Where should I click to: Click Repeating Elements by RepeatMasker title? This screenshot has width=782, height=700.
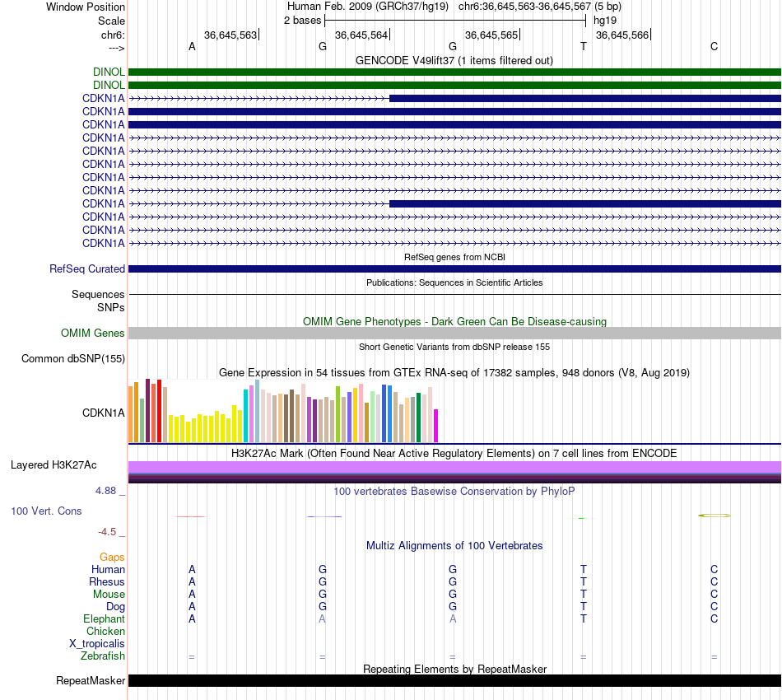(x=455, y=669)
